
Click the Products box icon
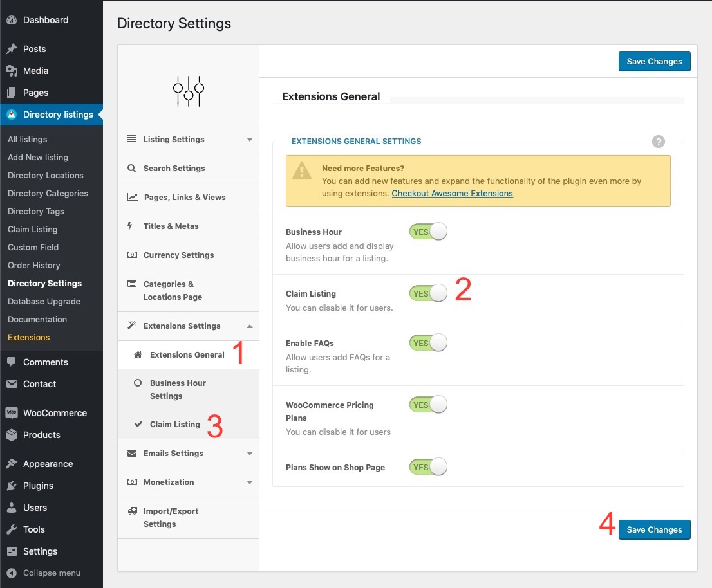pos(12,435)
